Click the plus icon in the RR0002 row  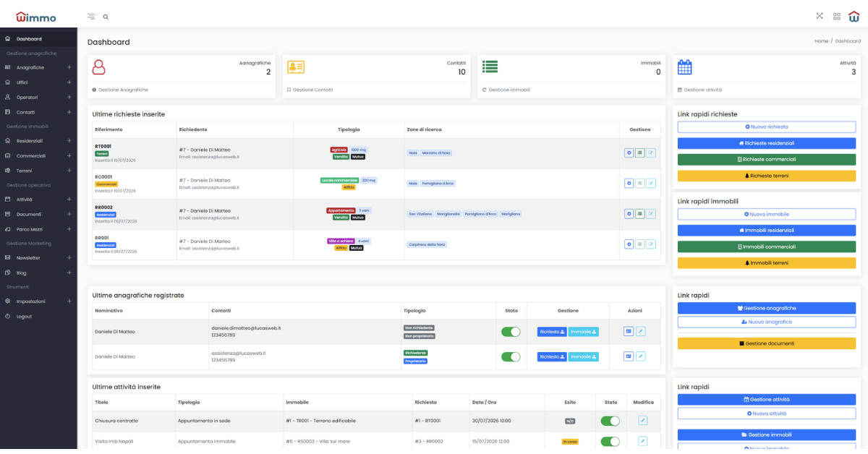(629, 214)
